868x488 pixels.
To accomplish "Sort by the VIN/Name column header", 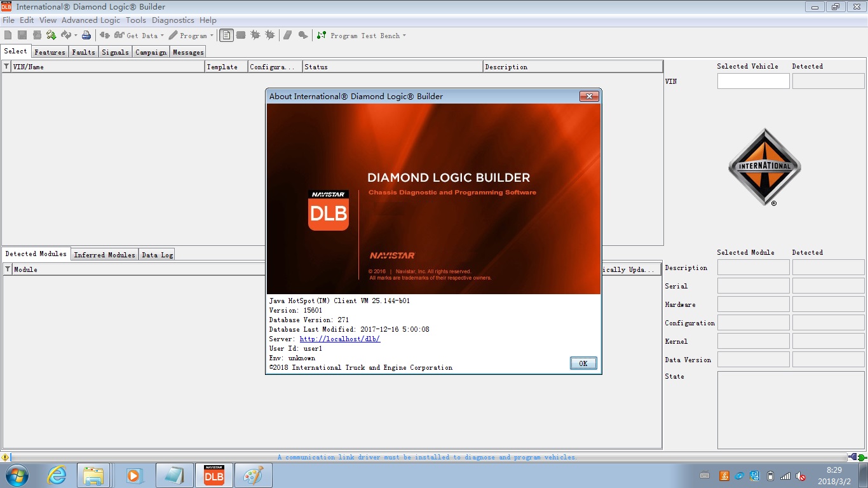I will tap(108, 67).
